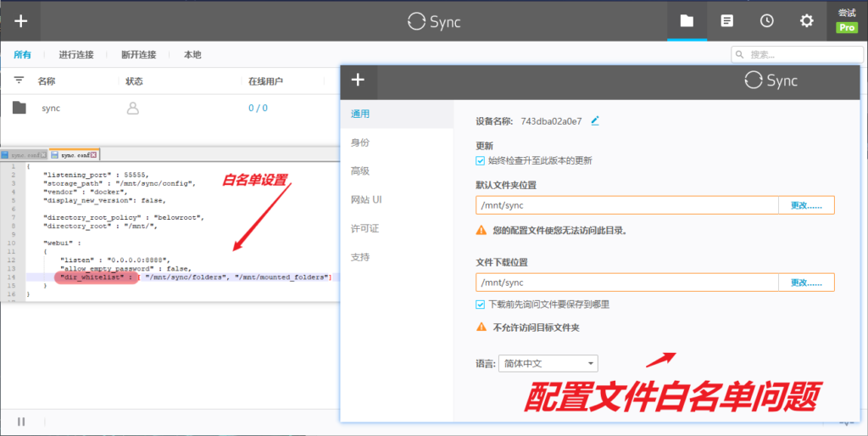Screen dimensions: 868x436
Task: Click the 在线用户 column header
Action: point(265,81)
